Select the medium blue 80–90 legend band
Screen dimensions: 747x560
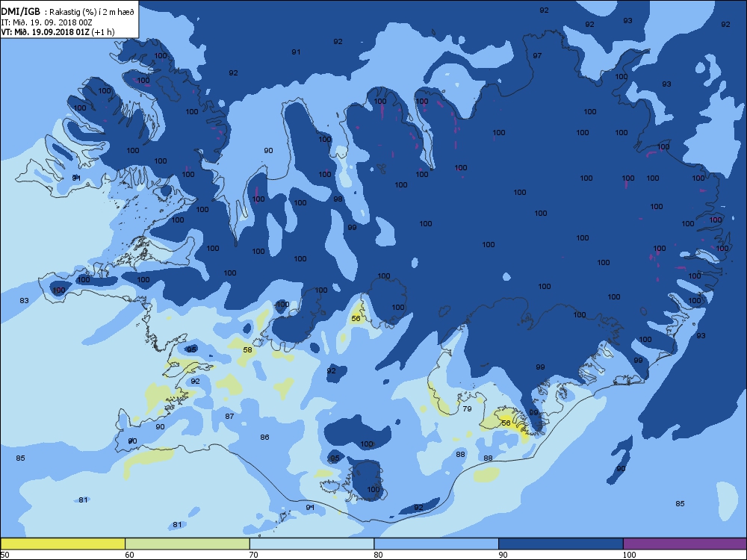pos(436,544)
